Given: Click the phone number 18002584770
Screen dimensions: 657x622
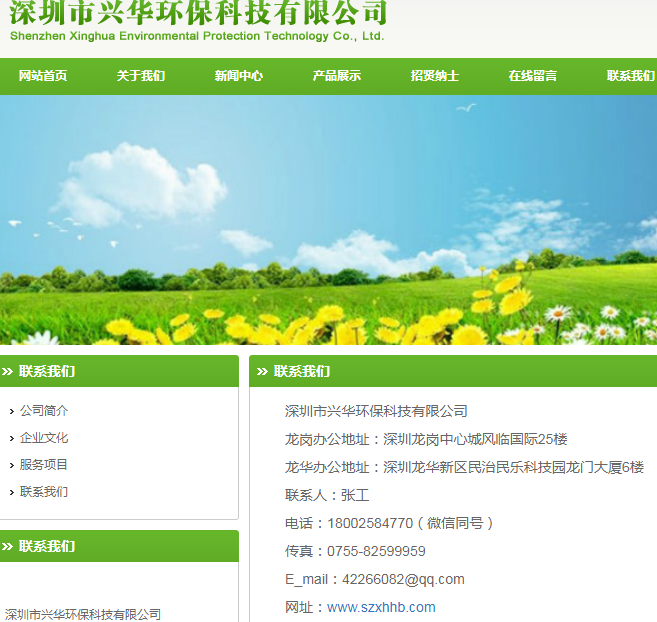Looking at the screenshot, I should (369, 523).
